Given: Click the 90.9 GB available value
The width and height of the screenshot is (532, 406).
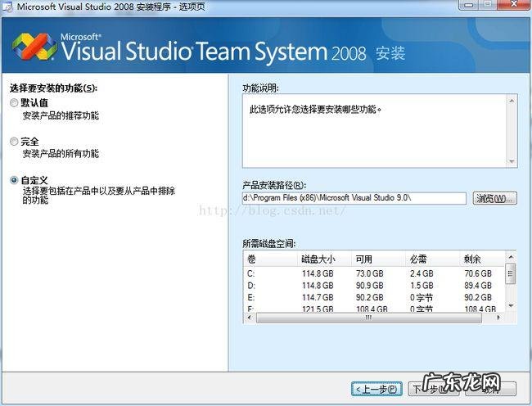Looking at the screenshot, I should (369, 286).
